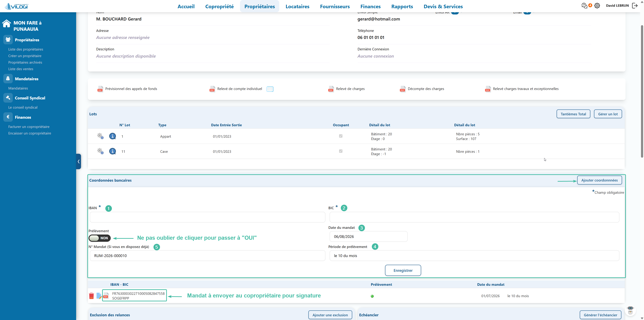Image resolution: width=644 pixels, height=320 pixels.
Task: Open the Rapports menu
Action: (402, 6)
